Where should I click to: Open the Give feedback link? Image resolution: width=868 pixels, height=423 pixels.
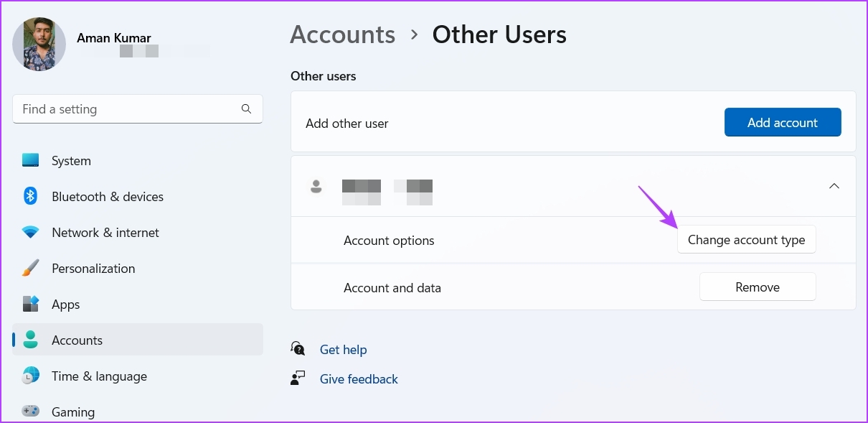pos(359,378)
